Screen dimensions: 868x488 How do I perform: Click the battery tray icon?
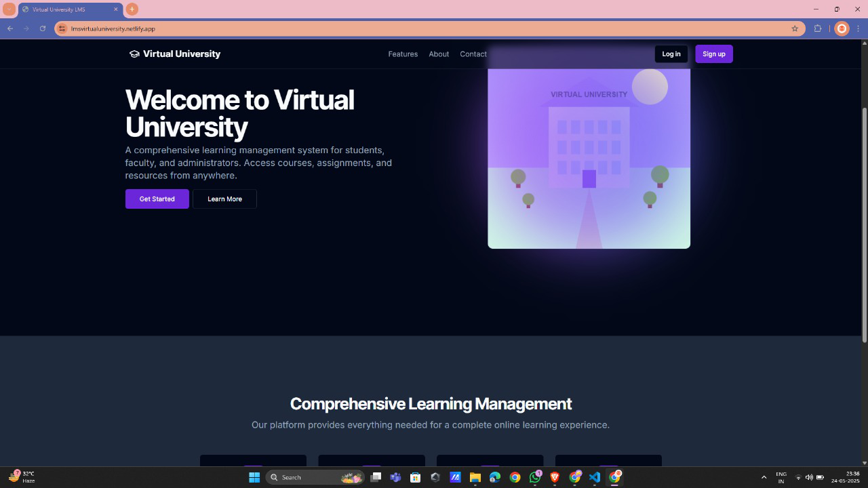point(820,478)
